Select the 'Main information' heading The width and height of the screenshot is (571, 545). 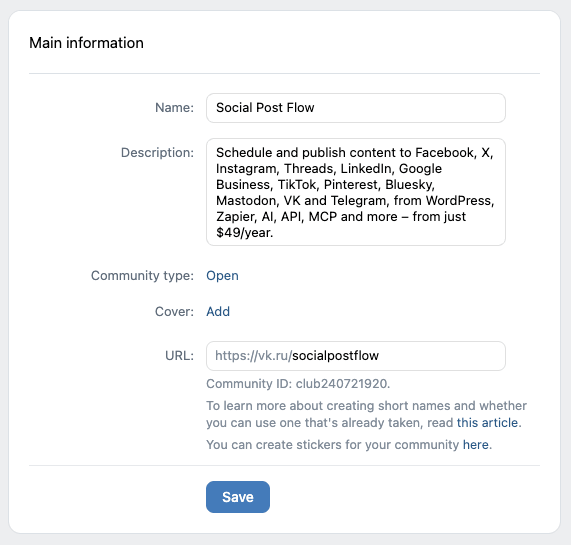point(86,43)
